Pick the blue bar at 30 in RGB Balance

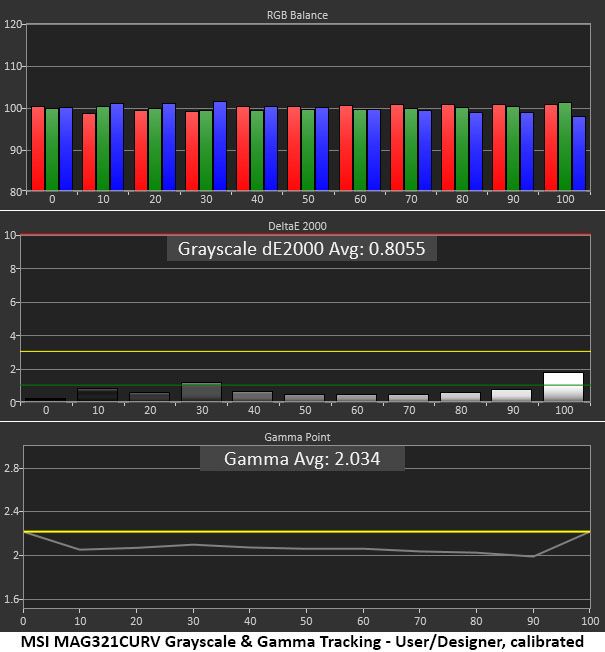pyautogui.click(x=220, y=146)
